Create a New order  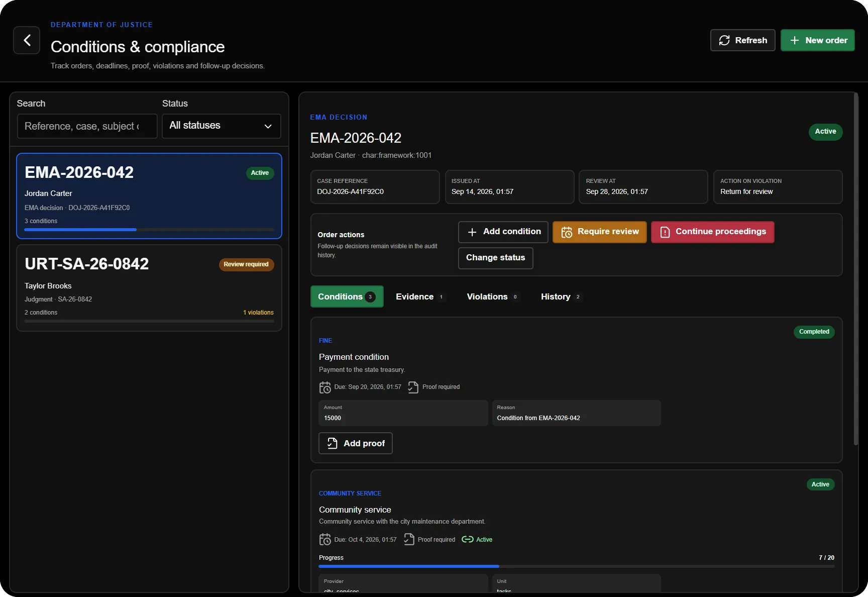pyautogui.click(x=818, y=40)
